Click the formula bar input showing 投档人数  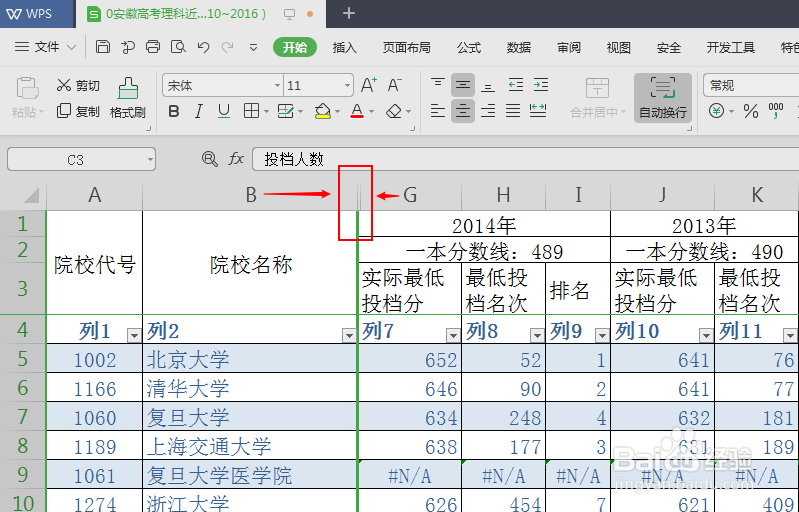pyautogui.click(x=525, y=159)
